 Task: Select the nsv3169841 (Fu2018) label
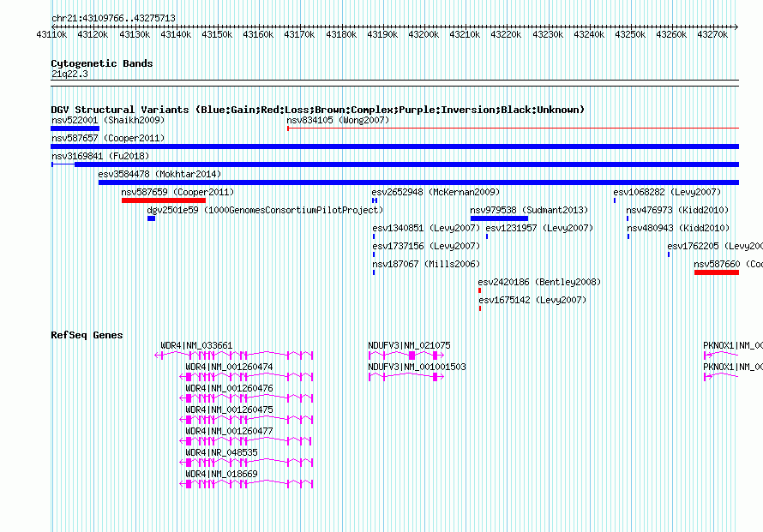click(100, 156)
